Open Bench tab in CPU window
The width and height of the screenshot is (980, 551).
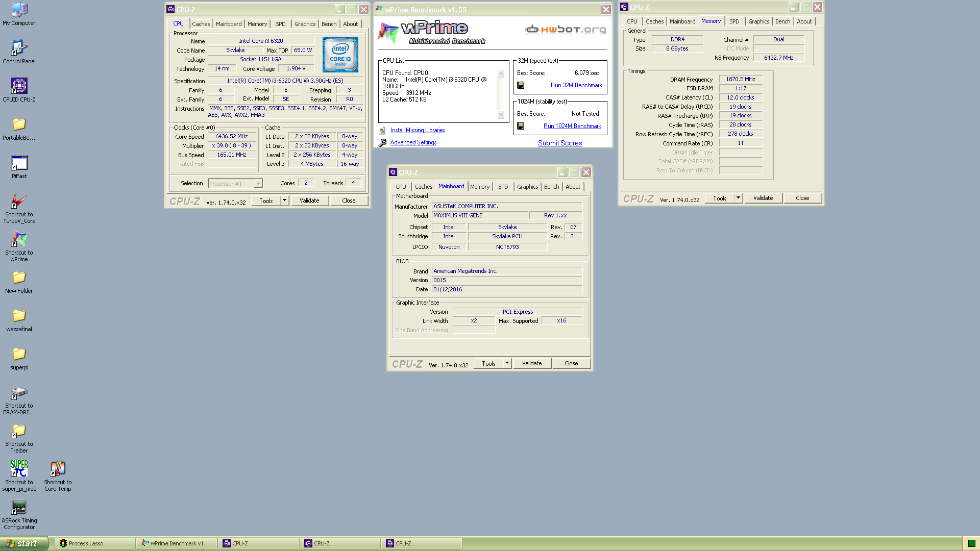pyautogui.click(x=329, y=24)
